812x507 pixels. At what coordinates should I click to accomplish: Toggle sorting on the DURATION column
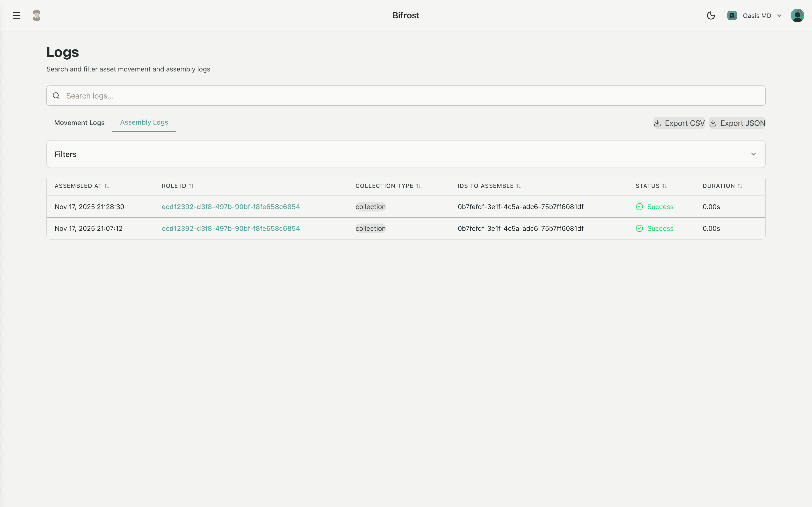(x=741, y=185)
